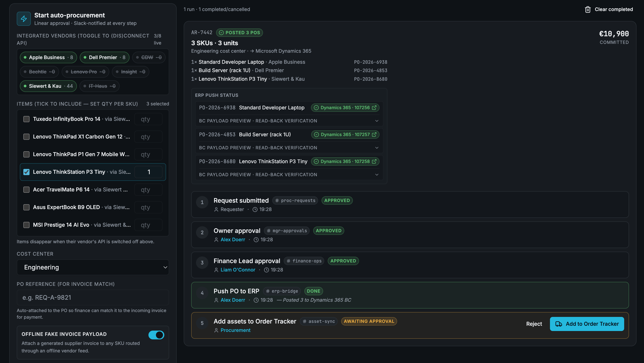Click Add to Order Tracker button
Screen dimensions: 644x363
[x=587, y=324]
